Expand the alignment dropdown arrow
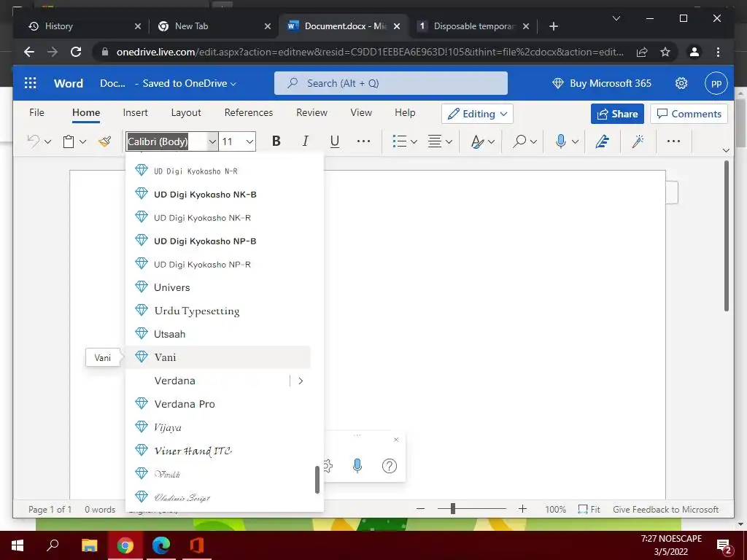Viewport: 747px width, 560px height. pos(449,142)
